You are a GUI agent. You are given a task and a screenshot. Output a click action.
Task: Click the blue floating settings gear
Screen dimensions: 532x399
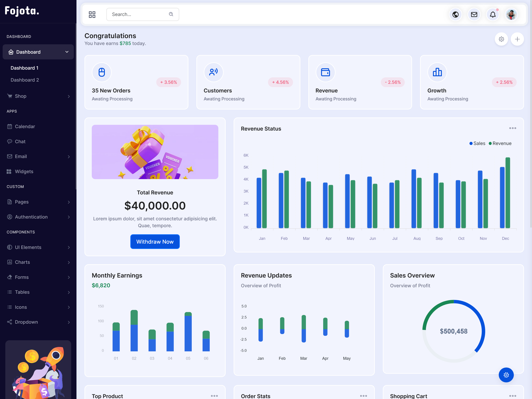[506, 375]
